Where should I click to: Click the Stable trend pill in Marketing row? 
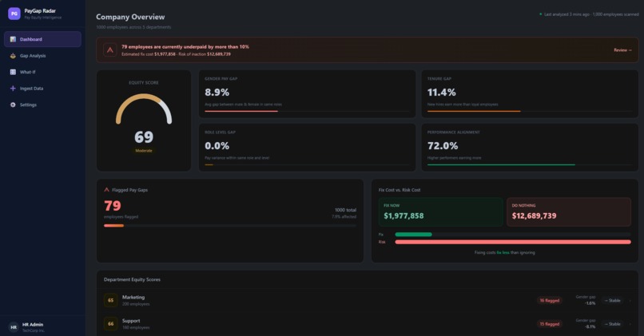pos(612,301)
